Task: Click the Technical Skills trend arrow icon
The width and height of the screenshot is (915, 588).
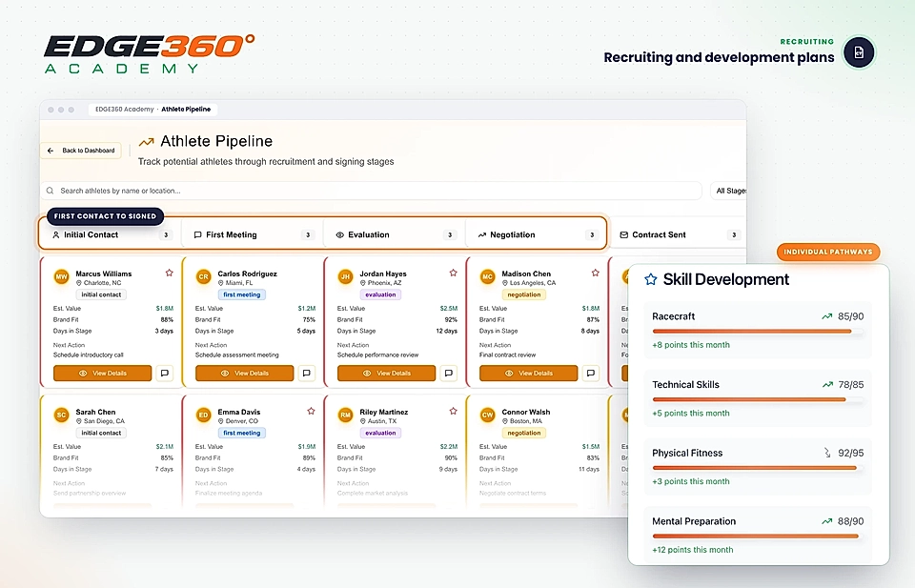Action: tap(827, 384)
